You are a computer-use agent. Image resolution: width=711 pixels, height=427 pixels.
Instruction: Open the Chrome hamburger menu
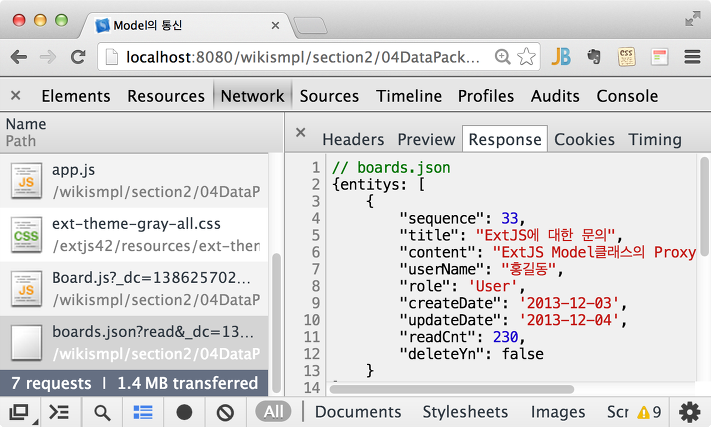point(692,57)
